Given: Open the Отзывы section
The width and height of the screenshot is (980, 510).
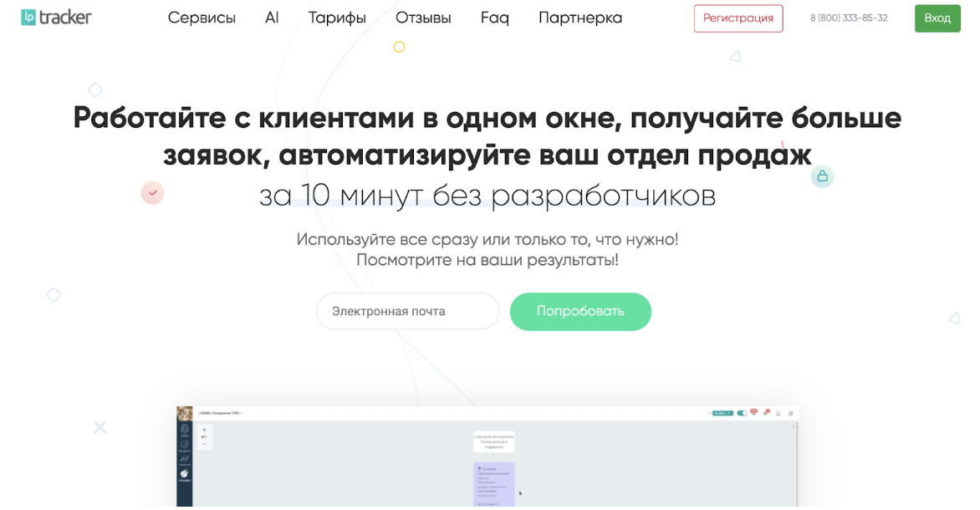Looking at the screenshot, I should coord(423,18).
